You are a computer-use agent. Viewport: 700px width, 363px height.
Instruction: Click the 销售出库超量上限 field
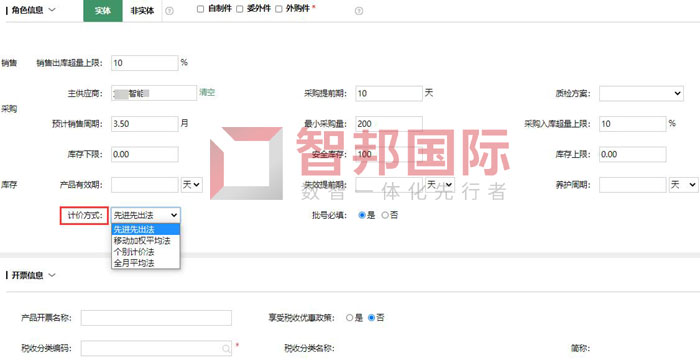[145, 63]
